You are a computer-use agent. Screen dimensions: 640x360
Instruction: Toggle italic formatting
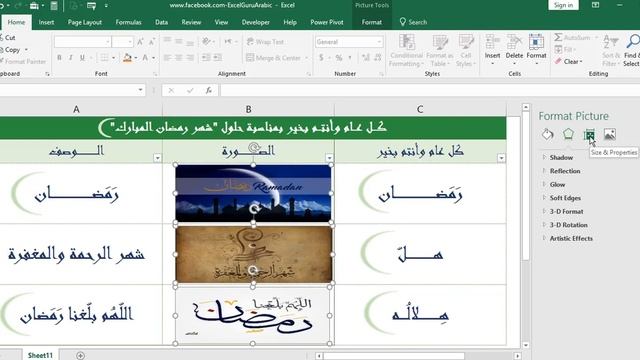coord(71,58)
